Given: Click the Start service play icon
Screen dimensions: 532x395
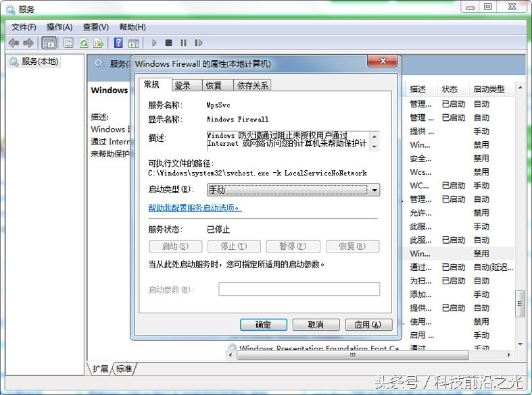Looking at the screenshot, I should click(x=154, y=43).
